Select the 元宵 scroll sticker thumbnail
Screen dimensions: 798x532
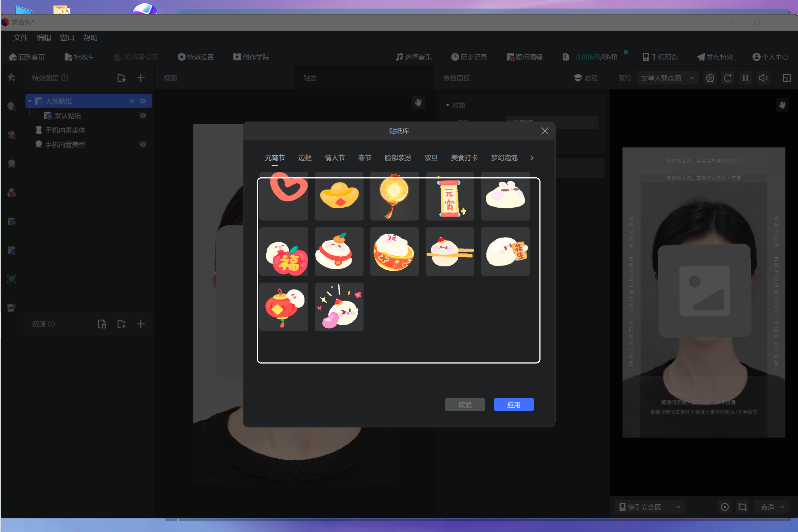[x=450, y=196]
